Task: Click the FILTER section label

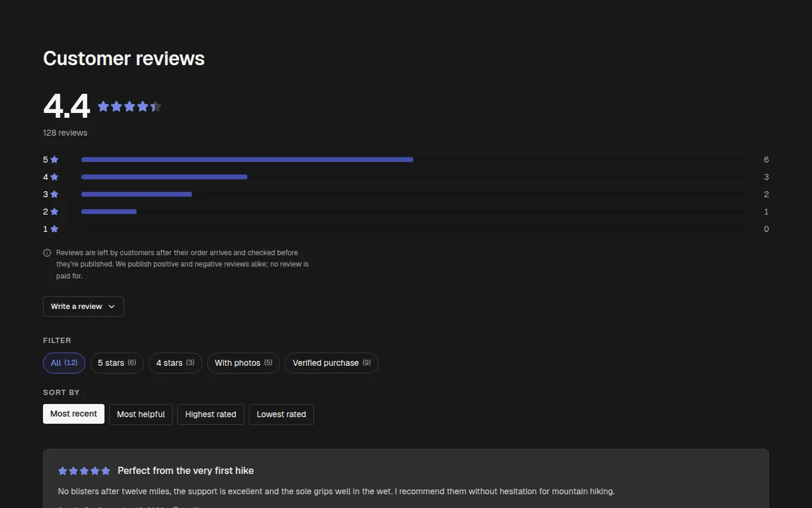Action: pyautogui.click(x=57, y=341)
